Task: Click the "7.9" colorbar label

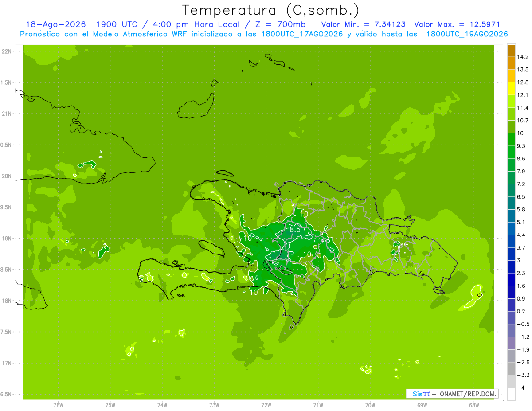Action: click(x=522, y=171)
